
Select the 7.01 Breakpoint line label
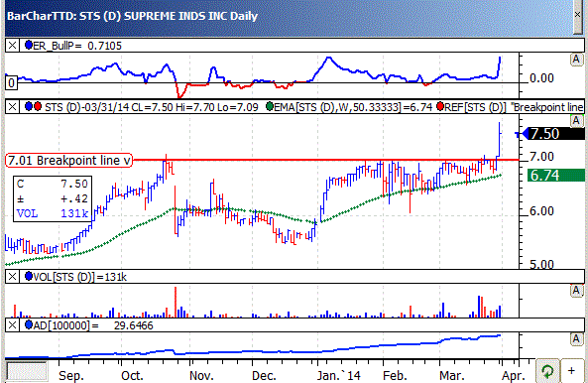coord(69,160)
